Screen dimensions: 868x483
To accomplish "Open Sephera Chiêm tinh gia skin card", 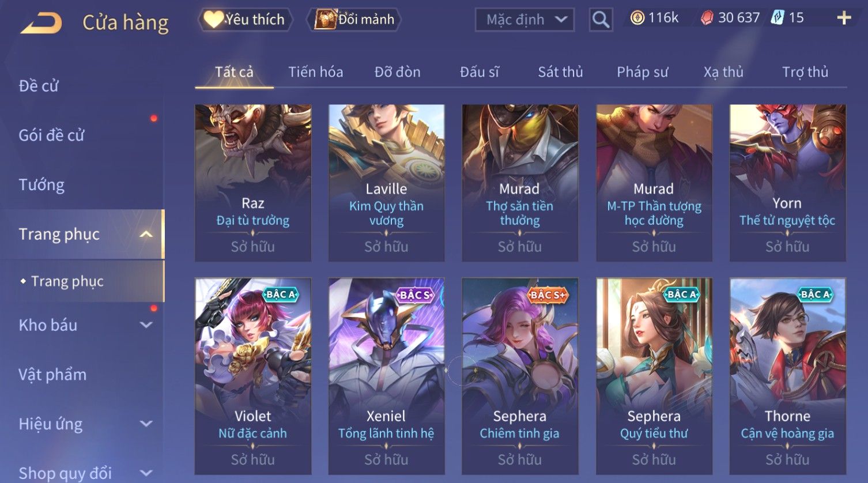I will click(x=520, y=376).
